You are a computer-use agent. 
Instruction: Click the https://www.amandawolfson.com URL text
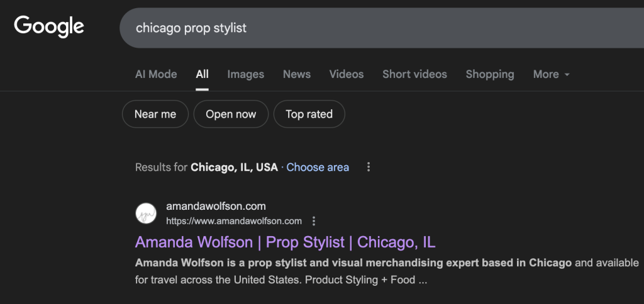234,221
